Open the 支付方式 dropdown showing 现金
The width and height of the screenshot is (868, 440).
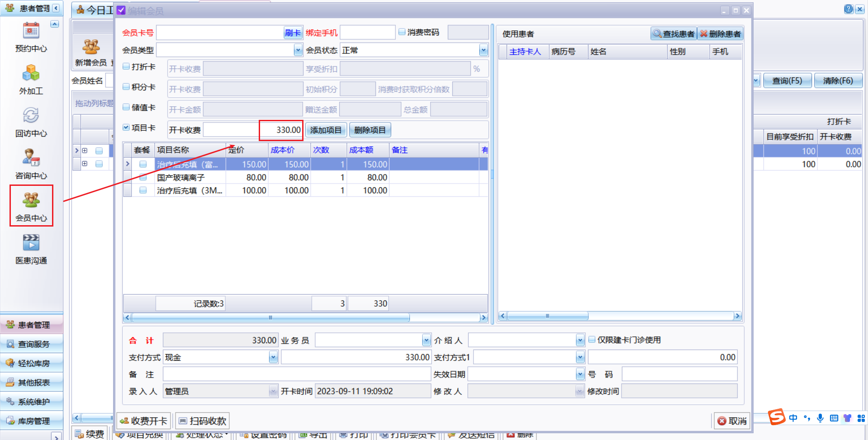[273, 357]
